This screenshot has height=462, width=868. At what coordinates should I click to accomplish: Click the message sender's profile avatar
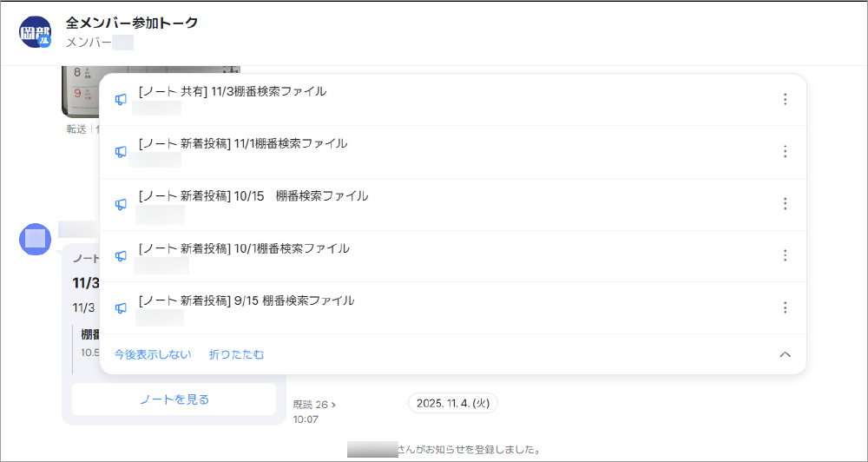click(35, 239)
